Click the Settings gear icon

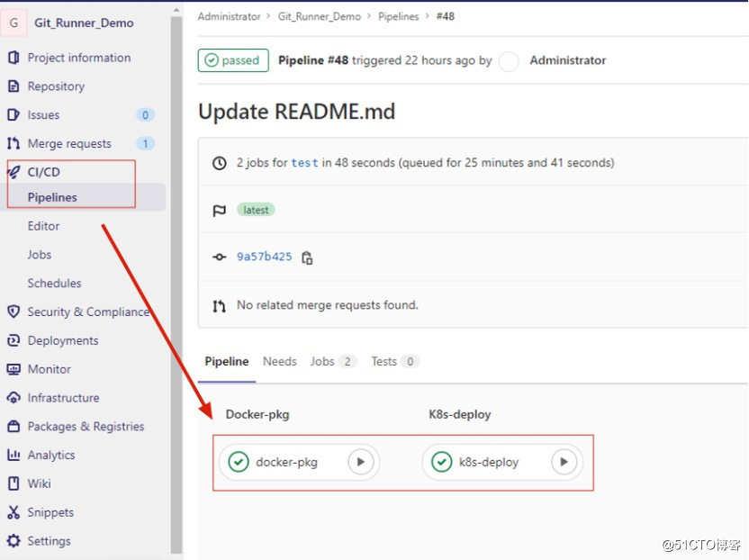pos(14,541)
